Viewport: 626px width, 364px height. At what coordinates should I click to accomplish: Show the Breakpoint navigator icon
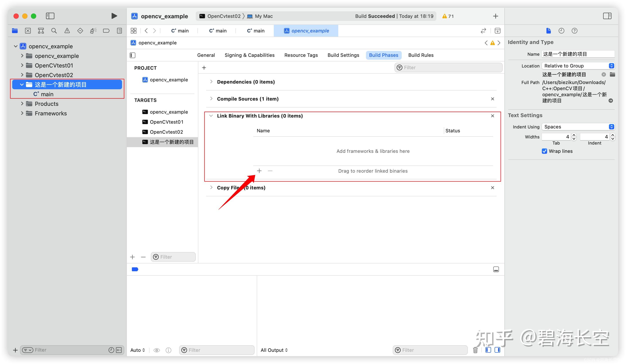click(106, 31)
